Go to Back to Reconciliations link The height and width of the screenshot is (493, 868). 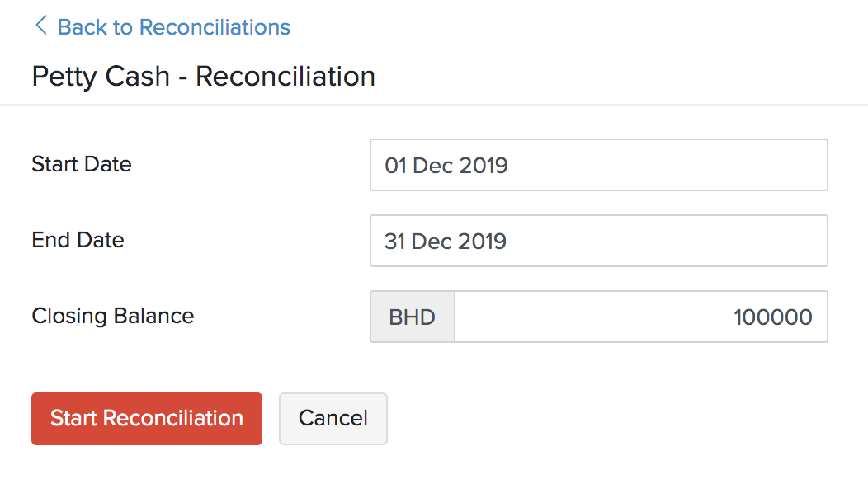[173, 27]
